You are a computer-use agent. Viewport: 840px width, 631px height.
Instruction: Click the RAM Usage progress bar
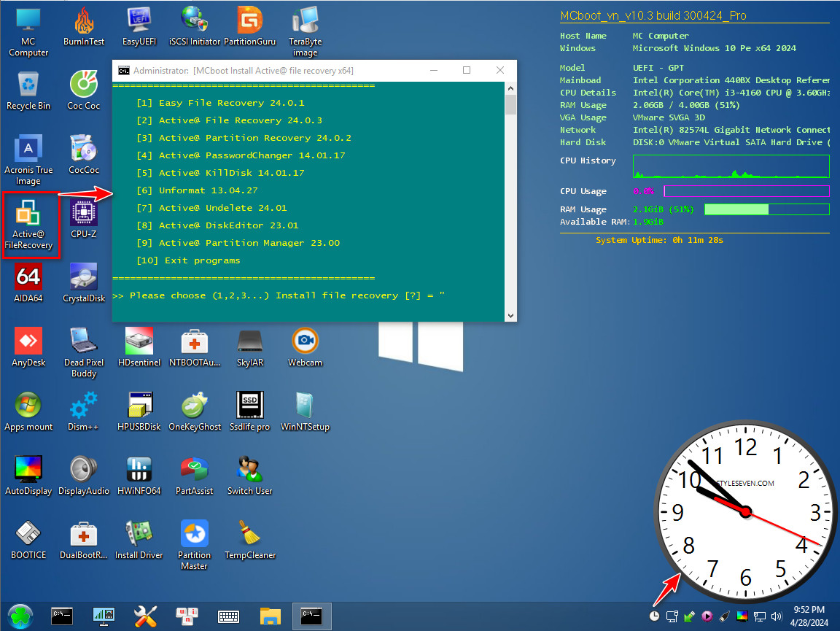766,209
